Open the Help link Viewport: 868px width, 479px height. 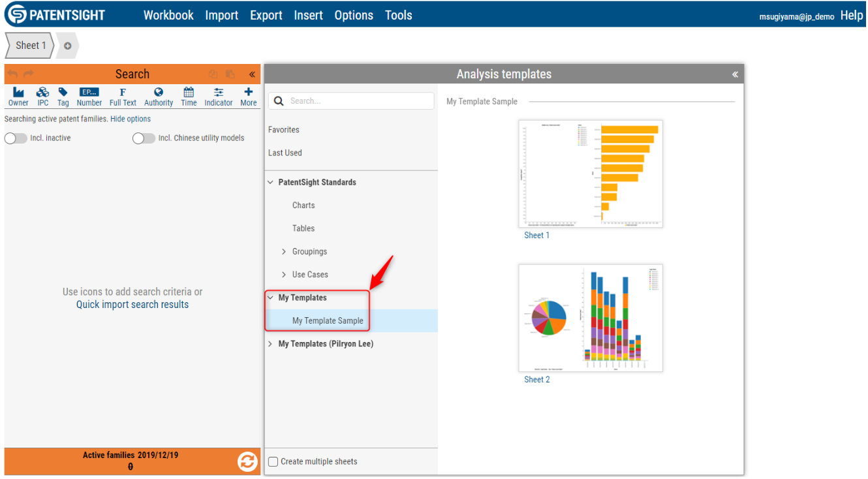[x=852, y=15]
